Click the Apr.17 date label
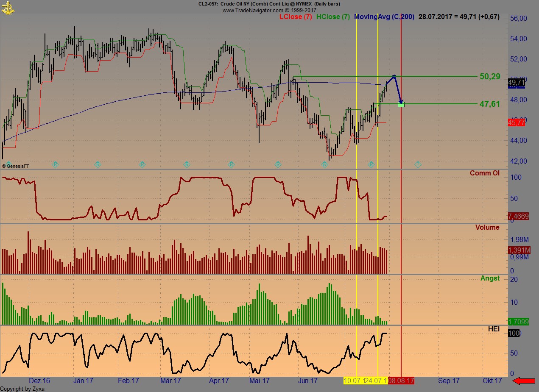Image resolution: width=539 pixels, height=392 pixels. click(x=219, y=381)
